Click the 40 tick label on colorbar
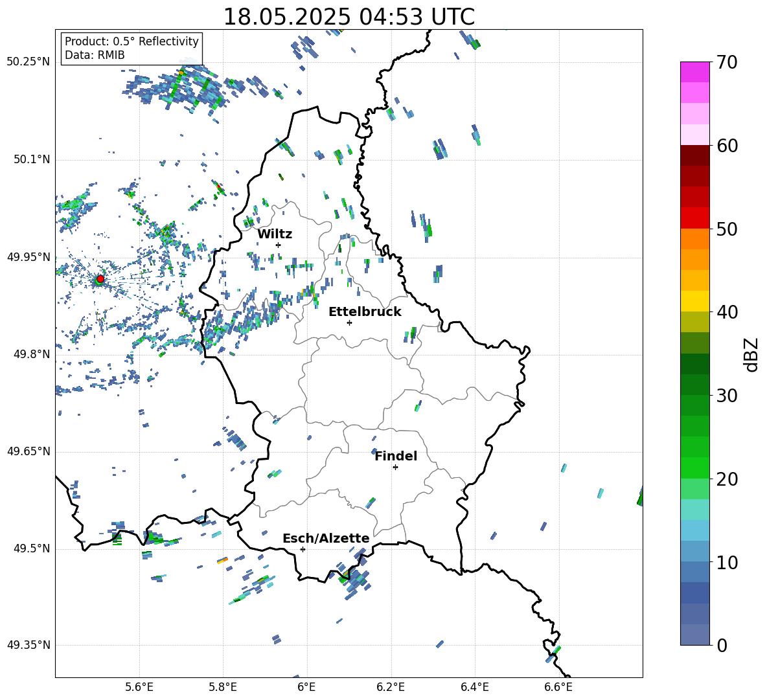 pyautogui.click(x=727, y=312)
